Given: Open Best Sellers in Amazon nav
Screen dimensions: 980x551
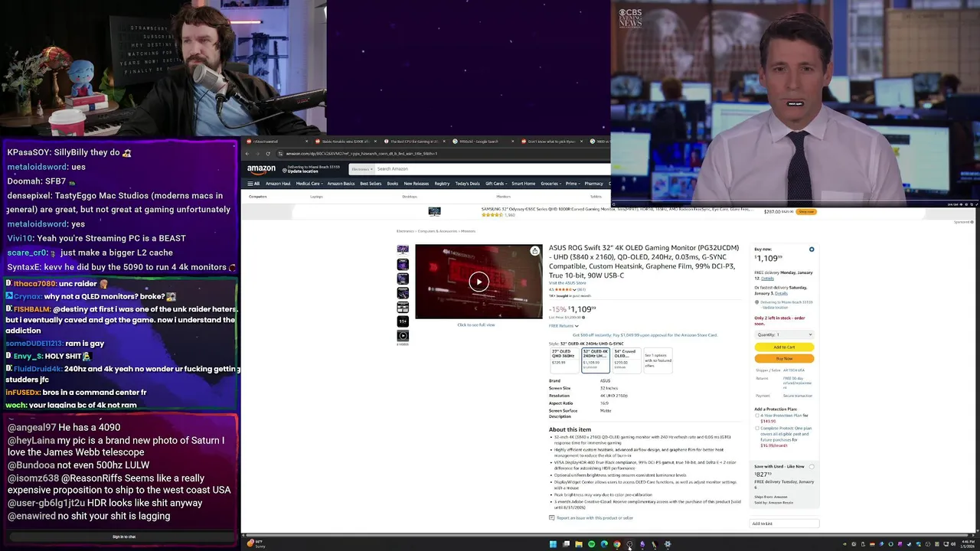Looking at the screenshot, I should coord(371,184).
